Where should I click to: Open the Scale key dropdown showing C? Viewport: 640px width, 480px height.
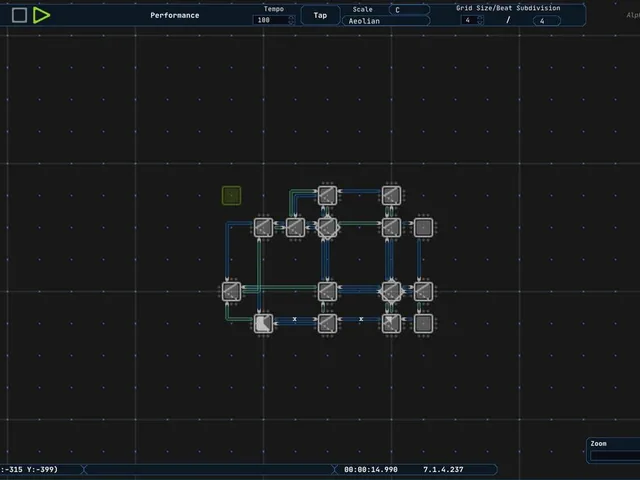pos(409,10)
